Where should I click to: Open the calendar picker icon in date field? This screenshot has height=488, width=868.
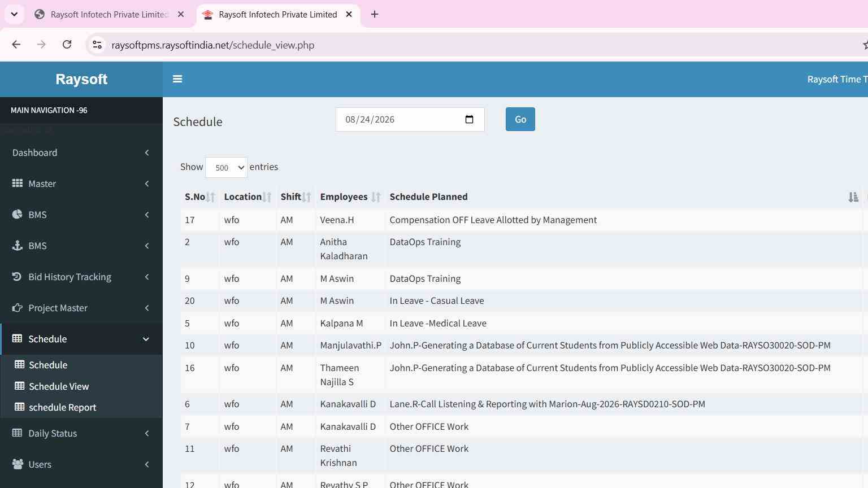(469, 119)
